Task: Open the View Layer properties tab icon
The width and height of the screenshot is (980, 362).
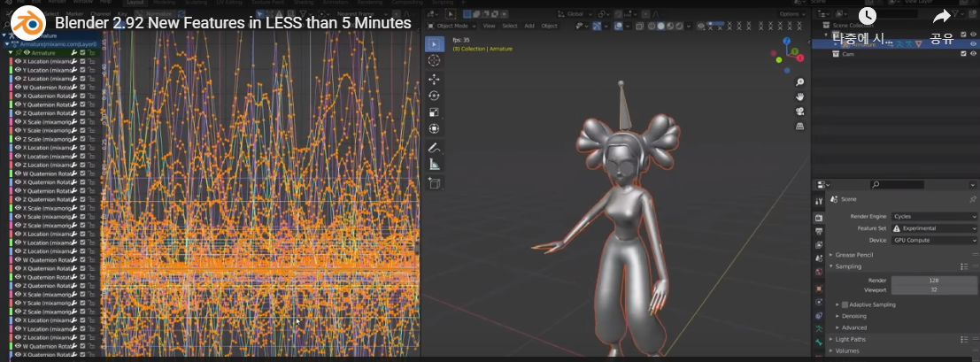Action: tap(819, 245)
